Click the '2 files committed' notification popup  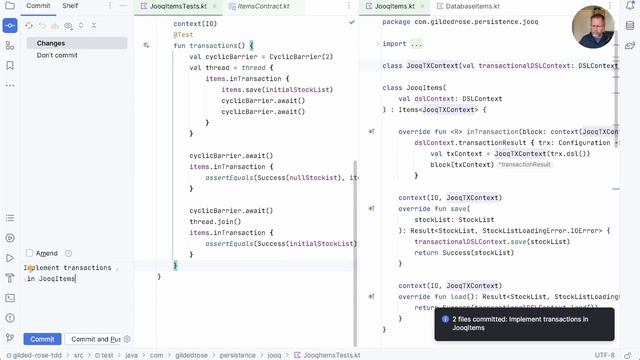[524, 324]
